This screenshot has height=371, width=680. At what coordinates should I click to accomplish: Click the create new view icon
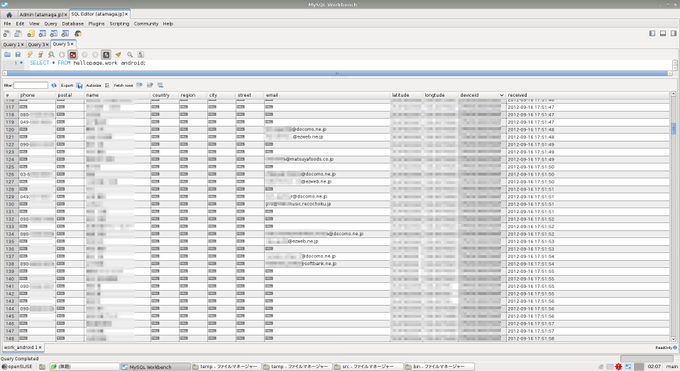coord(65,33)
